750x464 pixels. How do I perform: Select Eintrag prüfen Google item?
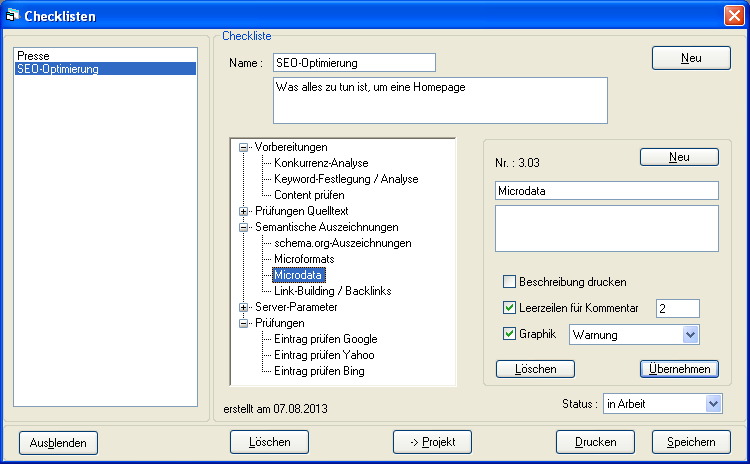click(325, 339)
